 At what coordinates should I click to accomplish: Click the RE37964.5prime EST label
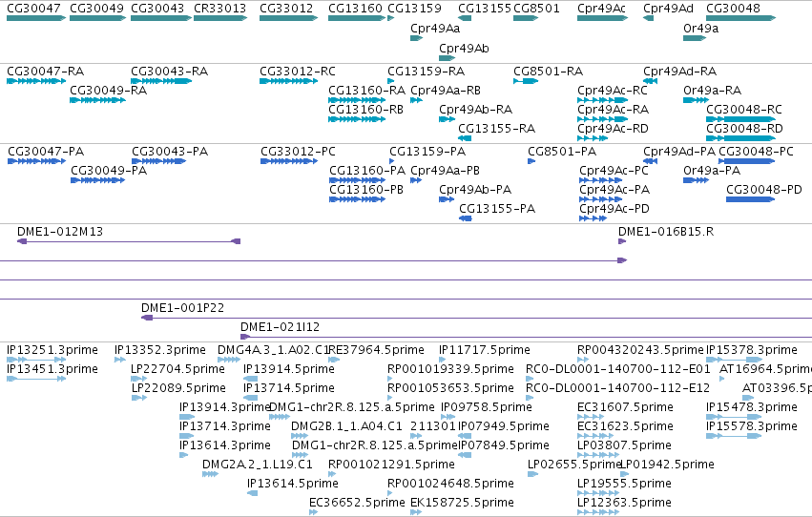pyautogui.click(x=377, y=350)
